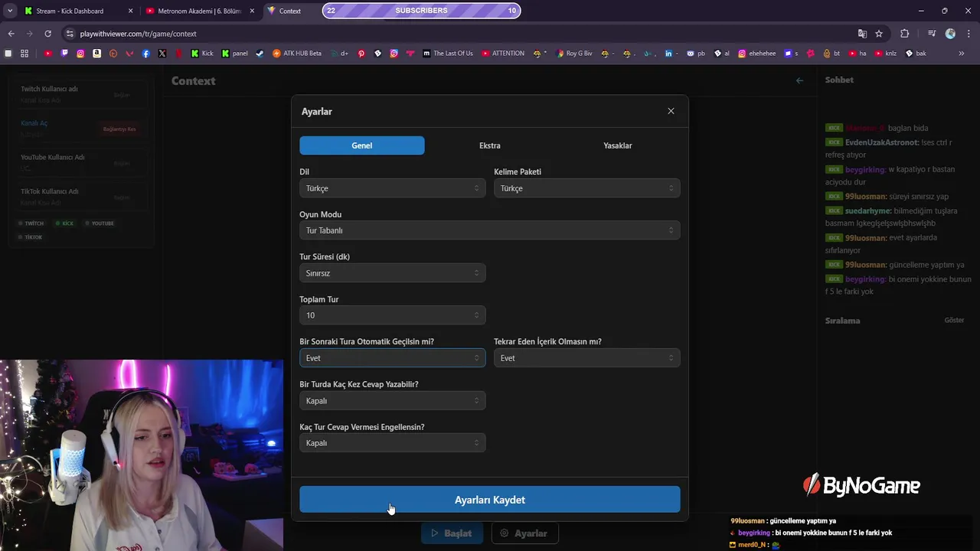
Task: Open the browser three-dot menu
Action: click(x=969, y=34)
